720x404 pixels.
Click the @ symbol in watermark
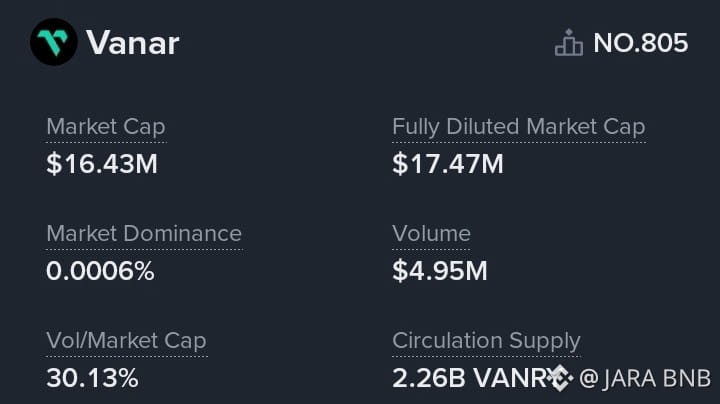click(589, 379)
